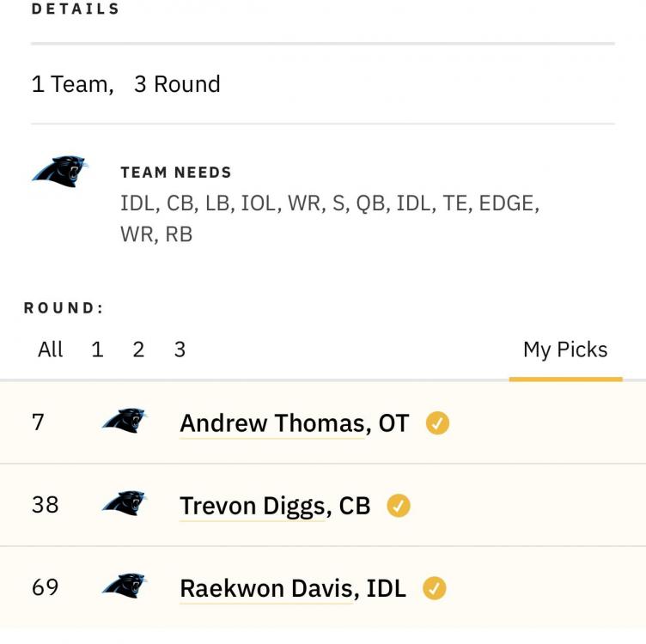
Task: Click the Panthers logo on pick 38
Action: (125, 503)
